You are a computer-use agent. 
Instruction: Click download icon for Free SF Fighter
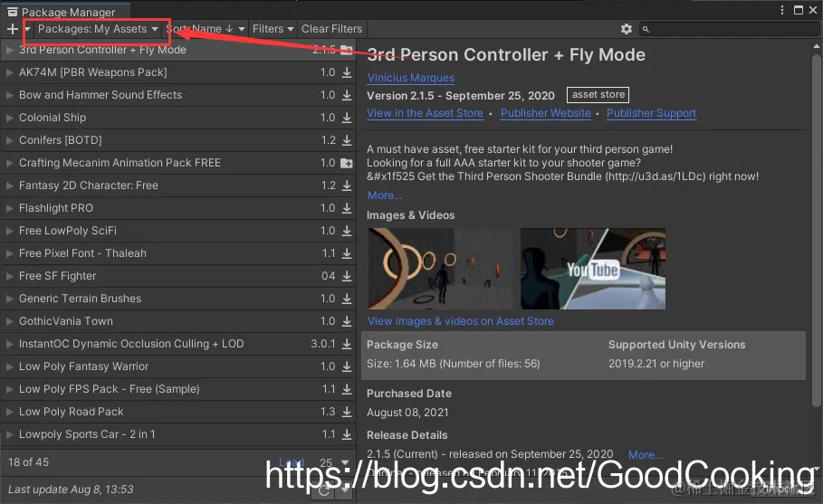tap(347, 276)
